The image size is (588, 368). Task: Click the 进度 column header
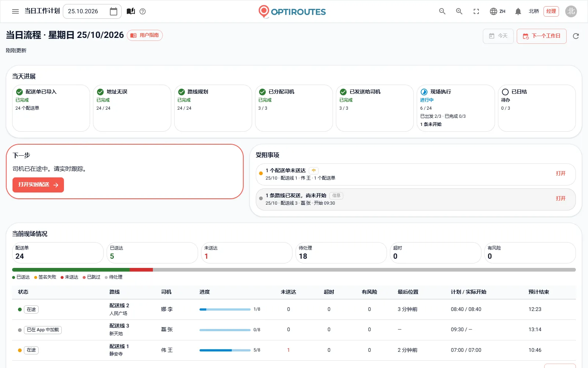[x=205, y=292]
